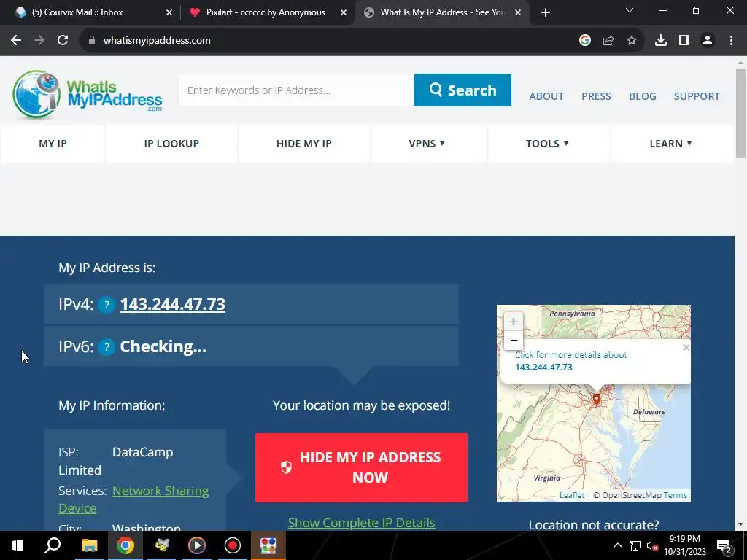Toggle the Chrome side panel
The image size is (747, 560).
[684, 41]
